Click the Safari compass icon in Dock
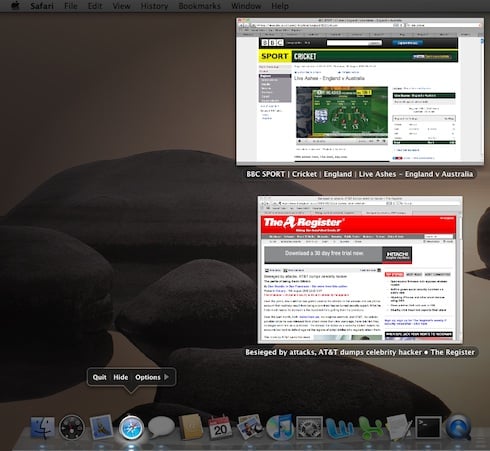The width and height of the screenshot is (490, 451). pyautogui.click(x=131, y=427)
